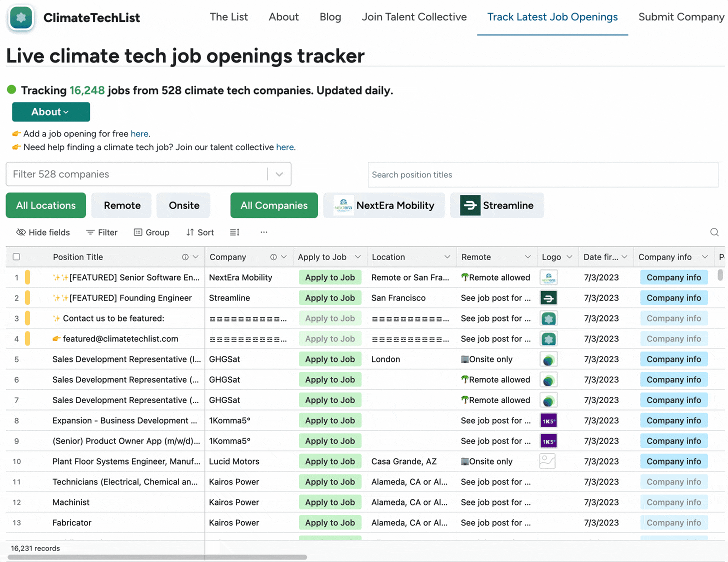Click Hide fields in the toolbar
The image size is (728, 562).
(x=43, y=232)
